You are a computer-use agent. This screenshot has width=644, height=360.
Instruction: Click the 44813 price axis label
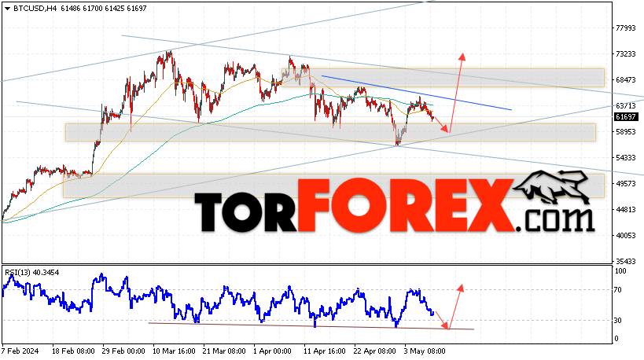[625, 209]
